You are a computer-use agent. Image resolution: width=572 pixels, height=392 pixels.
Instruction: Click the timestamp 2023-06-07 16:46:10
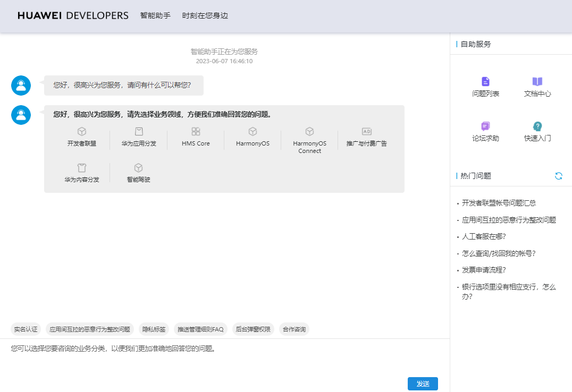(224, 61)
